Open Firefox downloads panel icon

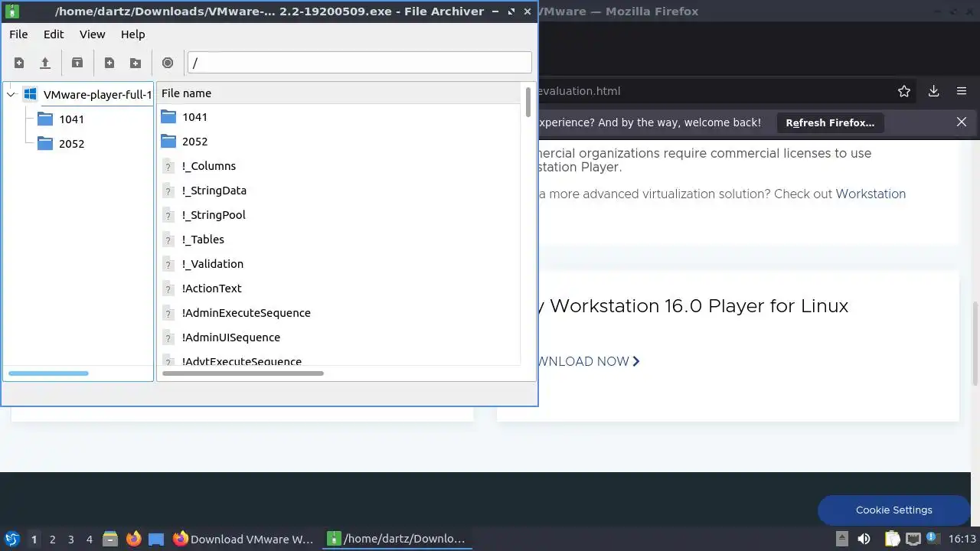[933, 91]
